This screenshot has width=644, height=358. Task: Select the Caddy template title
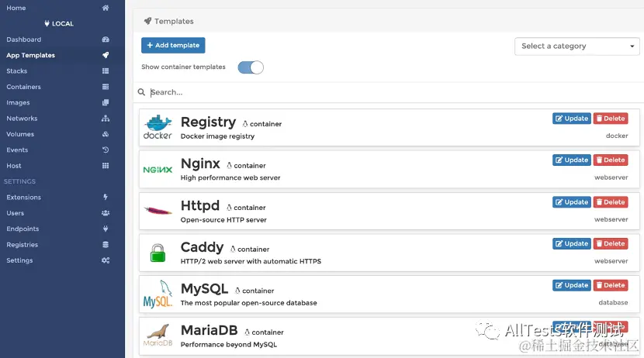202,247
